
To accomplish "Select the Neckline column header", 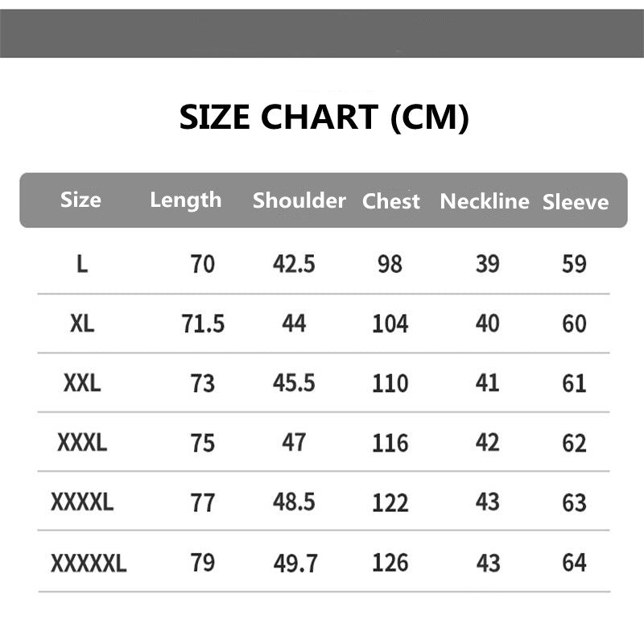I will click(x=485, y=201).
